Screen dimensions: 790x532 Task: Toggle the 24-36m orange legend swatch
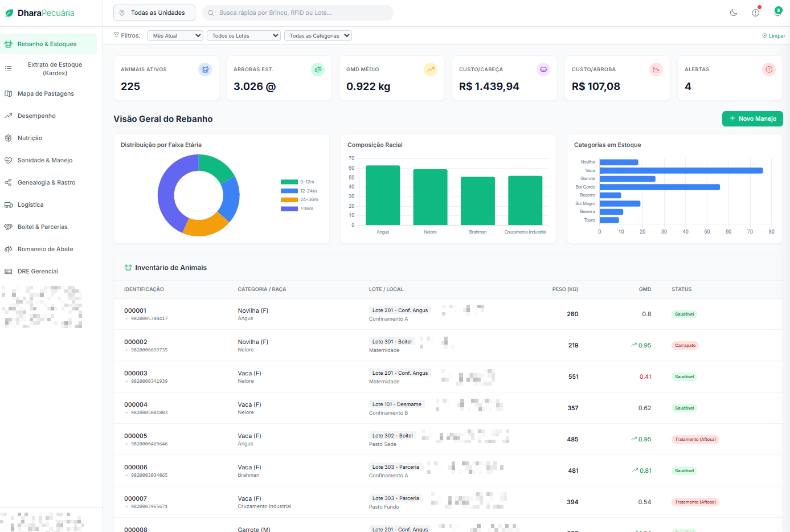point(289,199)
